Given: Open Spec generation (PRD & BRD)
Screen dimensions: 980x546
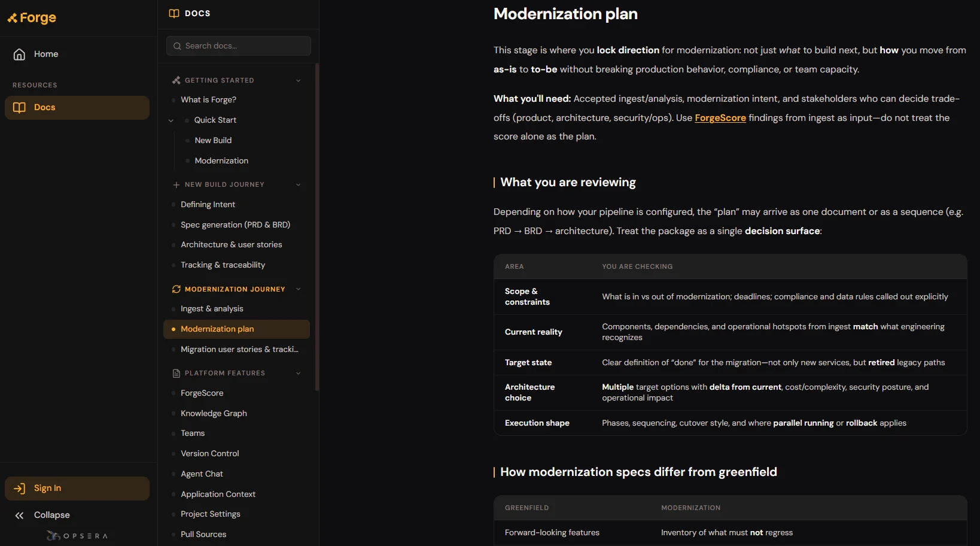Looking at the screenshot, I should coord(236,225).
